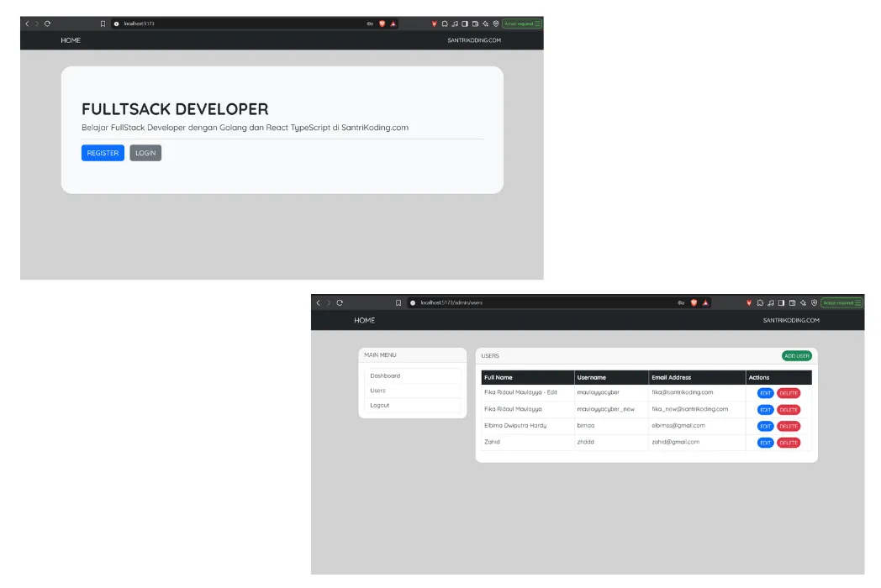Edit the Zahid user row
The height and width of the screenshot is (588, 881).
tap(765, 443)
